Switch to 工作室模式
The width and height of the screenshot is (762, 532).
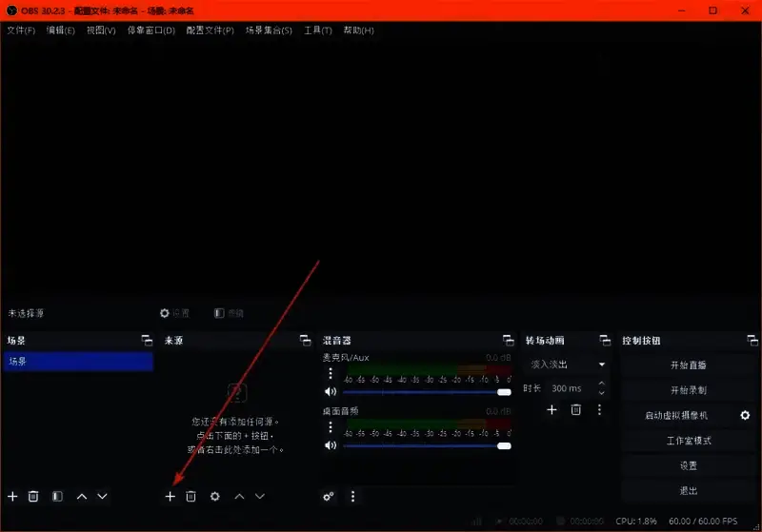[688, 441]
